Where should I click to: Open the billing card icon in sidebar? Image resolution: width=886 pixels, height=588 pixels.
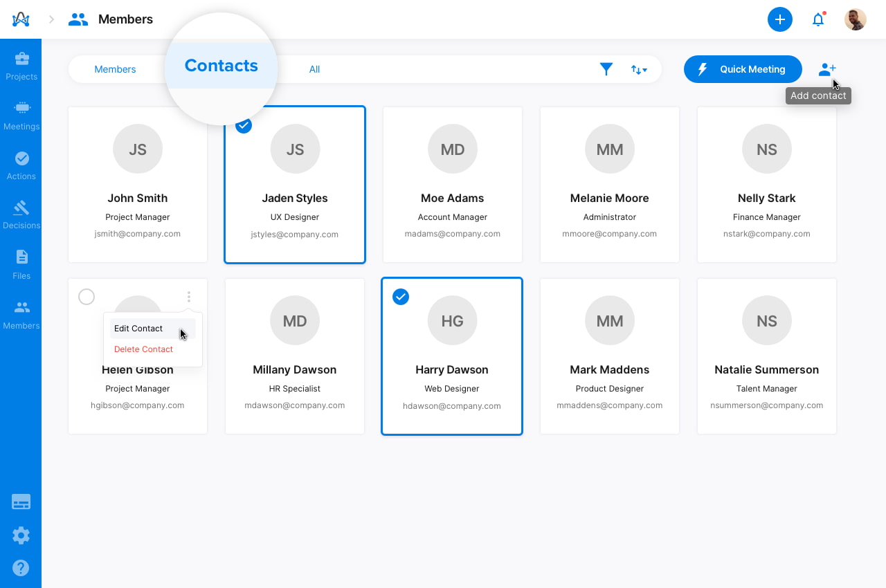click(21, 502)
